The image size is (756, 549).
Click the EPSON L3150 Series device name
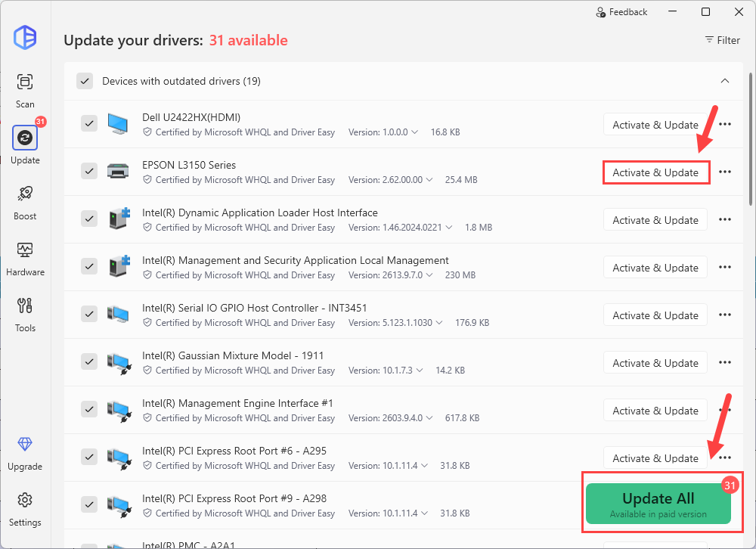pos(189,165)
